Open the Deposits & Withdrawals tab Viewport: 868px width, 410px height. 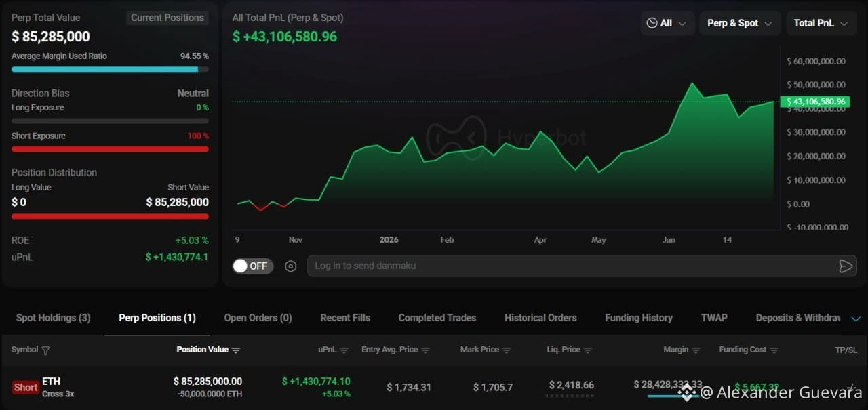798,318
